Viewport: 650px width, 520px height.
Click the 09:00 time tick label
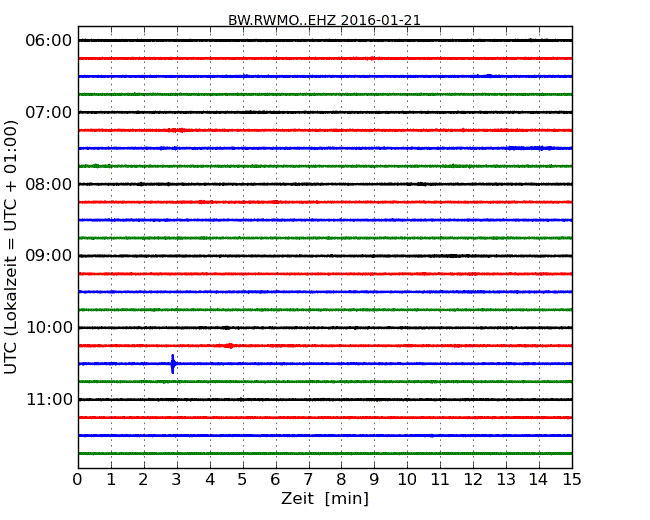click(x=49, y=255)
